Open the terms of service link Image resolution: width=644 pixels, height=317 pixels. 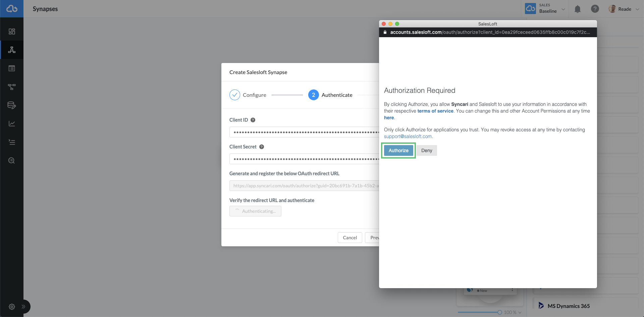coord(435,111)
